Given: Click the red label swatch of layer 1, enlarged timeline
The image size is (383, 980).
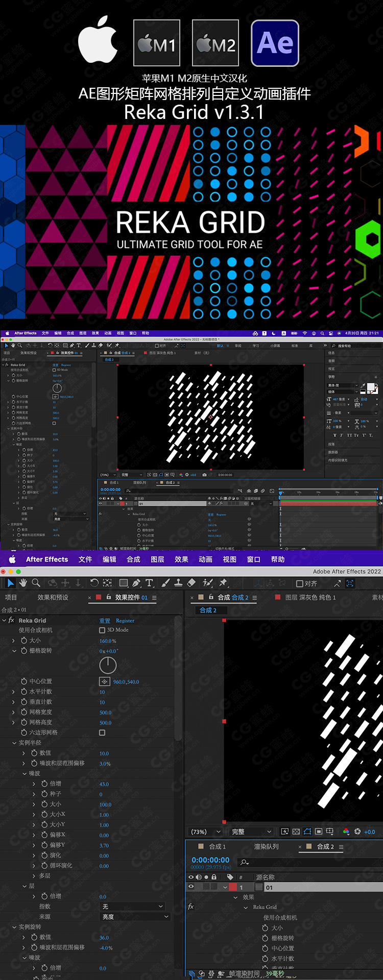Looking at the screenshot, I should (x=233, y=887).
